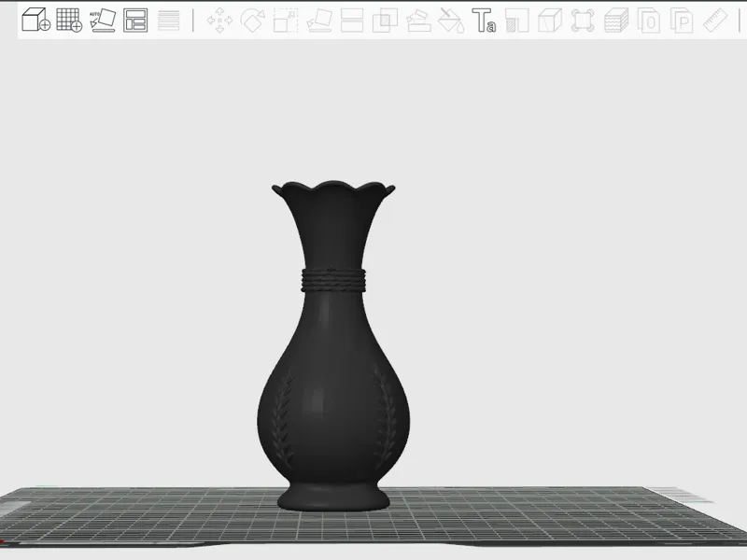Click the four-corner bracket frame icon

583,20
